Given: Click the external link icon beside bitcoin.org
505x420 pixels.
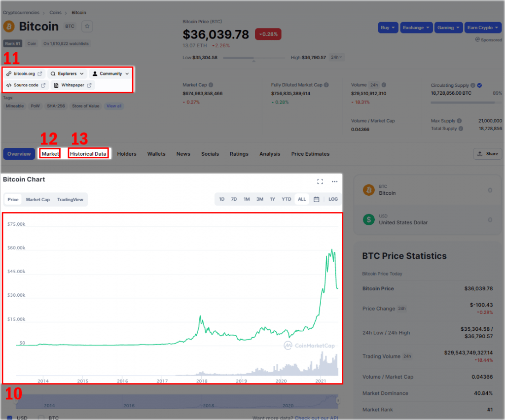Looking at the screenshot, I should point(39,74).
